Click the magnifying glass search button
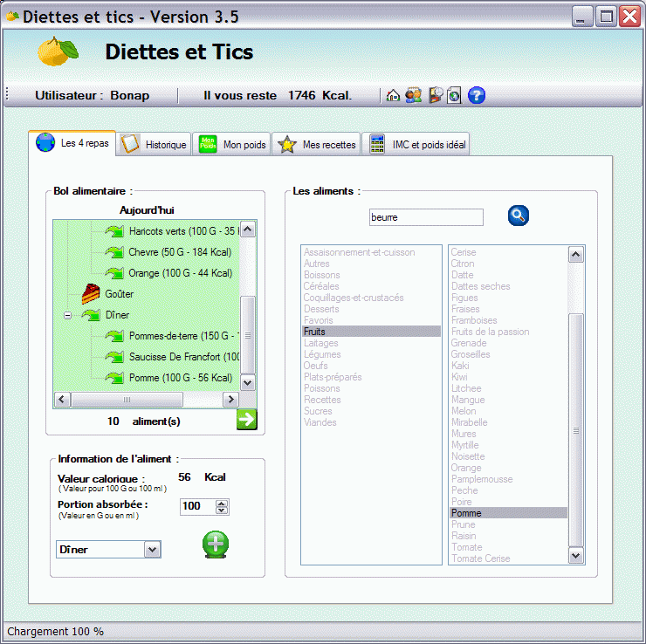This screenshot has width=646, height=644. tap(519, 216)
